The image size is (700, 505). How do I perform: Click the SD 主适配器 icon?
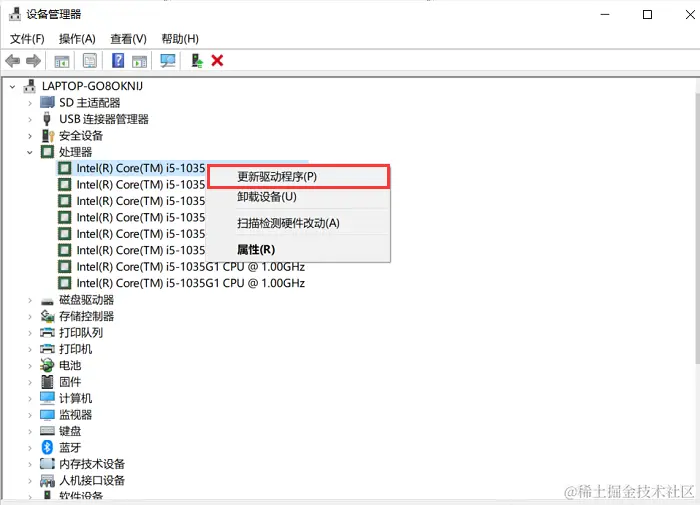pyautogui.click(x=47, y=103)
